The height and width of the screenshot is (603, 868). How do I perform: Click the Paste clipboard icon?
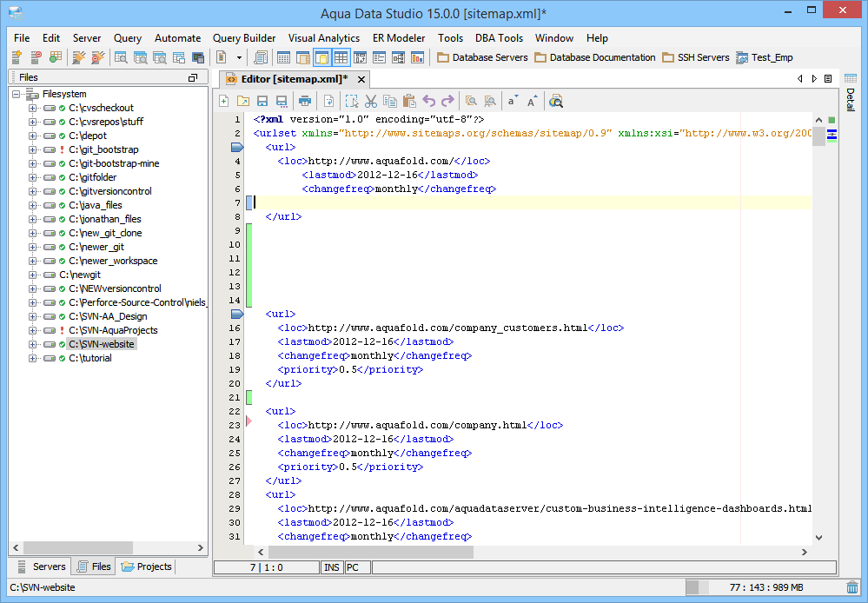point(408,101)
